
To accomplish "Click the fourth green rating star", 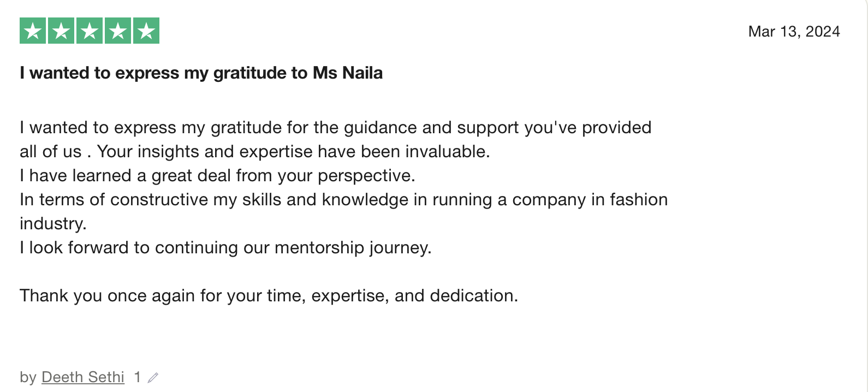I will coord(118,31).
